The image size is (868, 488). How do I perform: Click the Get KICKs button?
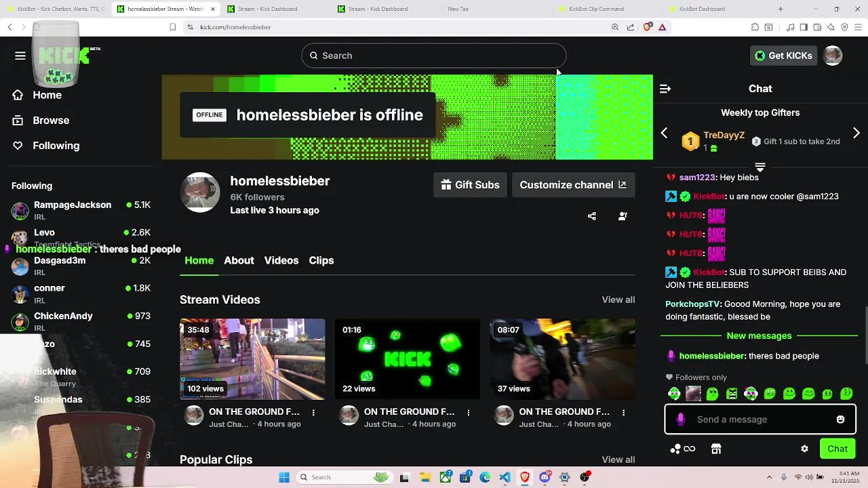783,56
